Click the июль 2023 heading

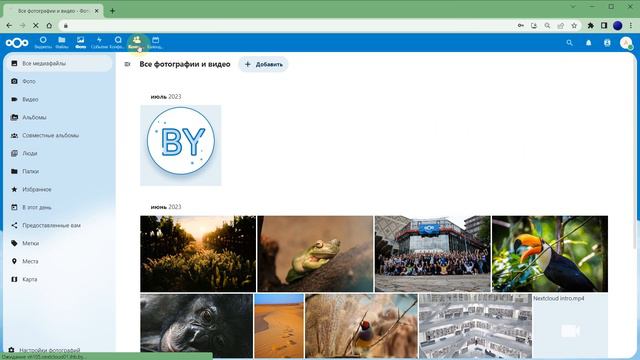(166, 96)
